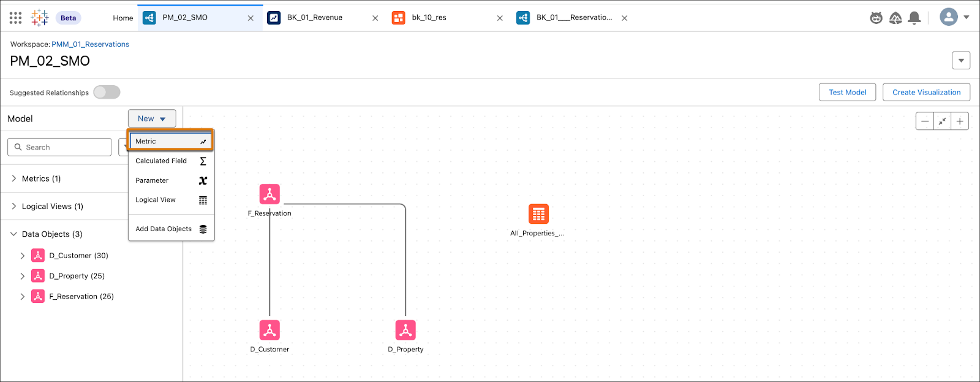
Task: Open the actions dropdown beside PM_02_SMO title
Action: tap(961, 61)
